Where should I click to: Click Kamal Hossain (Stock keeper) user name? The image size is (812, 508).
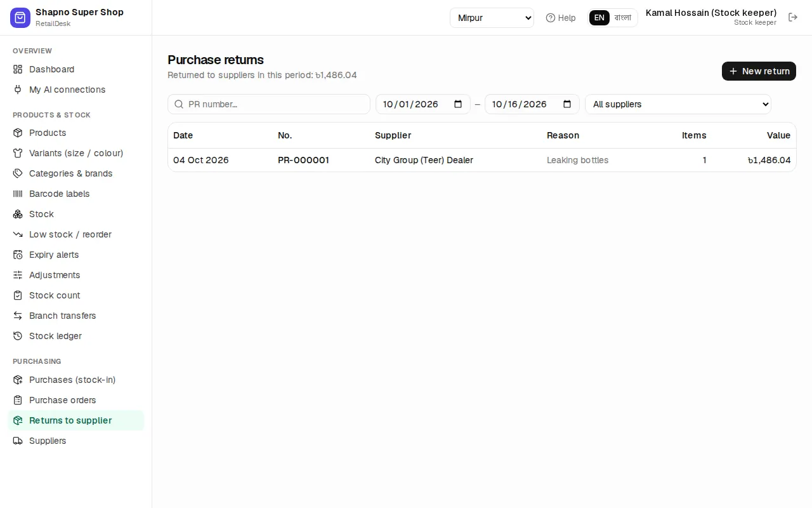click(711, 13)
